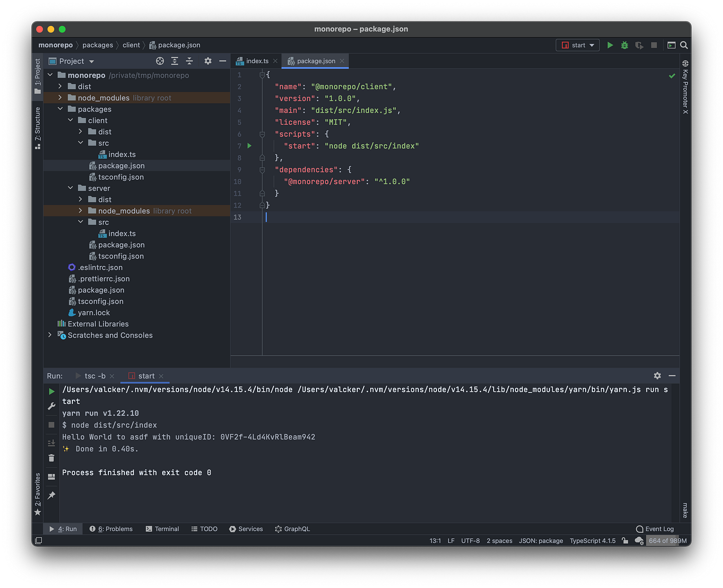Collapse all in Project panel

[189, 61]
